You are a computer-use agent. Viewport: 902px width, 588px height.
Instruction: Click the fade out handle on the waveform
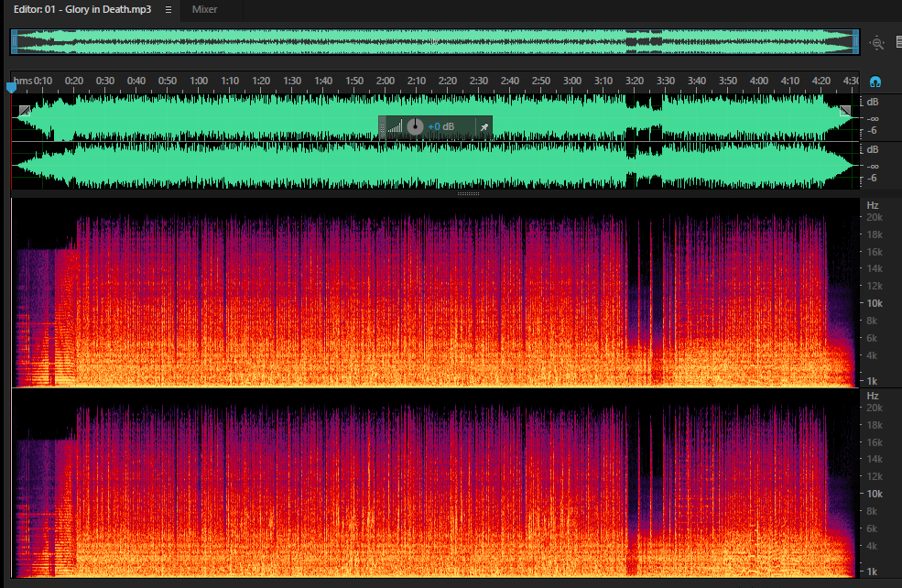pos(845,111)
